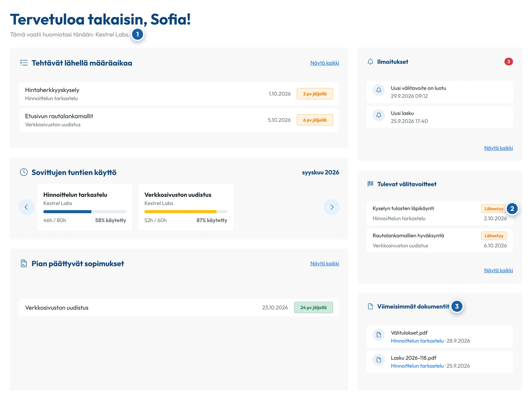This screenshot has width=532, height=399.
Task: Open the Hintaherkkyyskysely task row
Action: [179, 94]
